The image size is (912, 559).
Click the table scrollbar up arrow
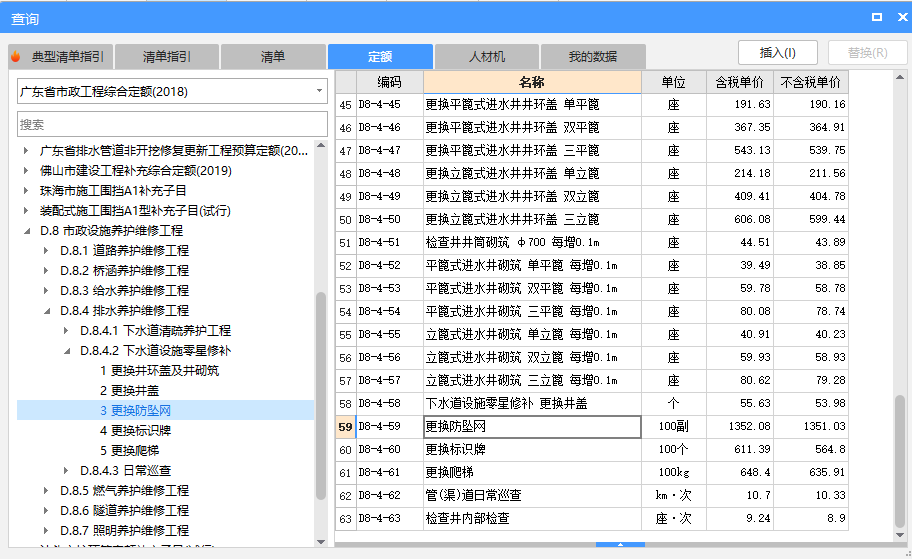[x=900, y=77]
